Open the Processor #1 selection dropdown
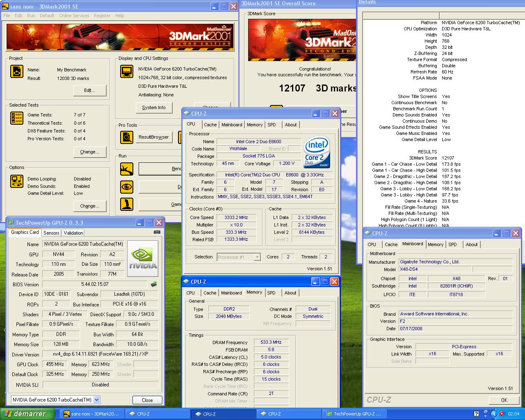The width and height of the screenshot is (525, 420). (x=257, y=257)
